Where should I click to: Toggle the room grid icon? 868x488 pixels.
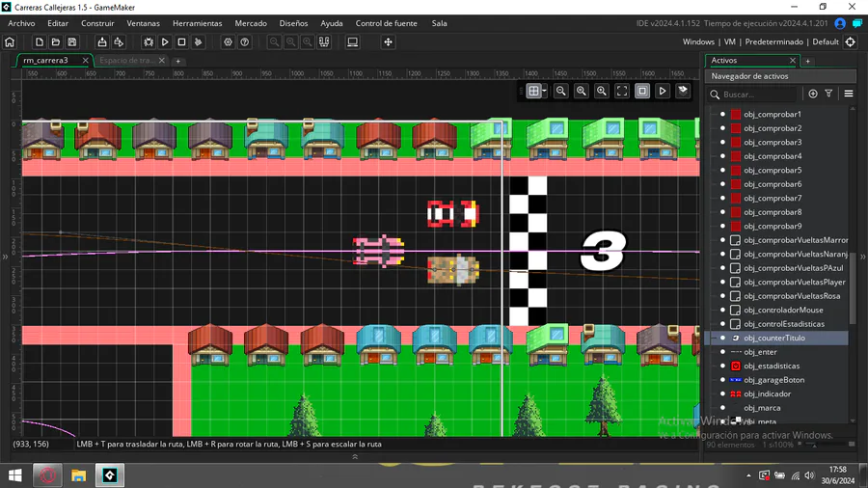(533, 92)
